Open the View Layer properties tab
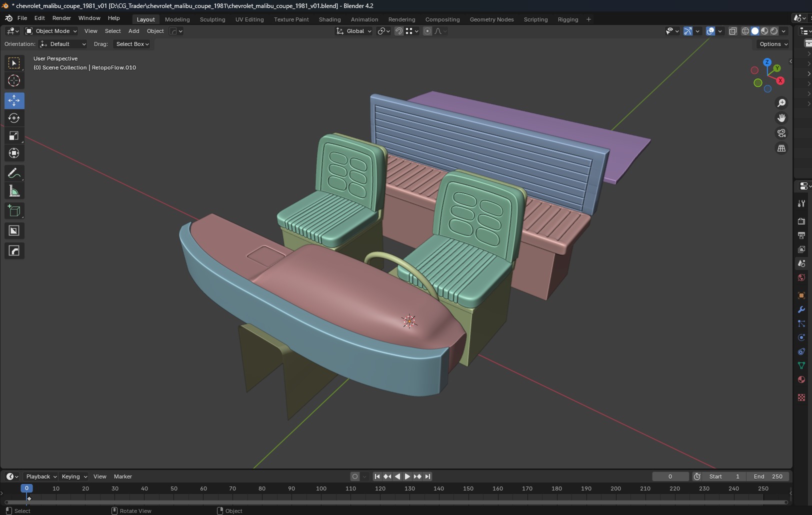 tap(801, 249)
